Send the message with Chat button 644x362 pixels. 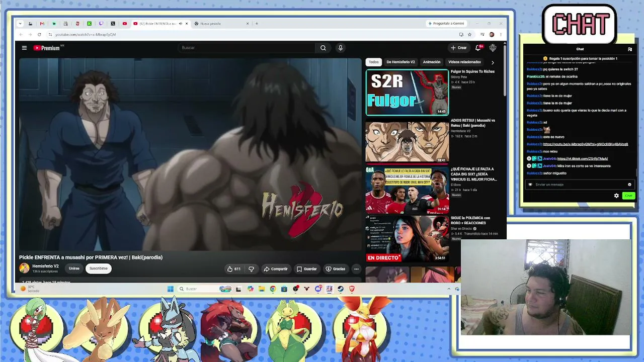[x=628, y=196]
